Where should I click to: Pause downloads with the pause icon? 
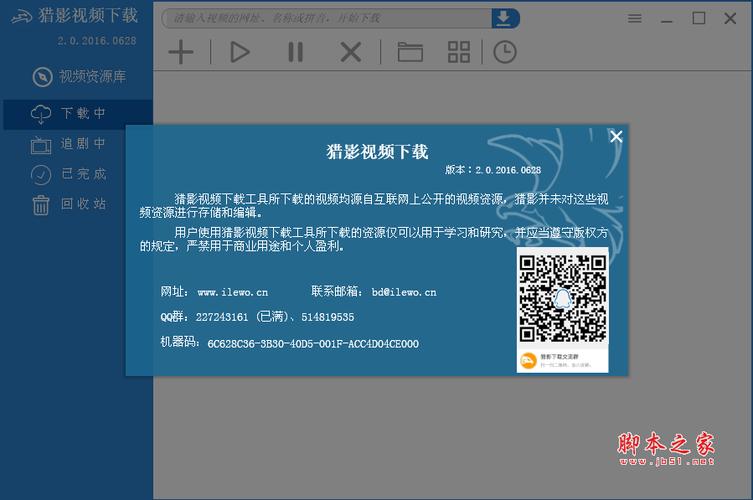coord(295,52)
